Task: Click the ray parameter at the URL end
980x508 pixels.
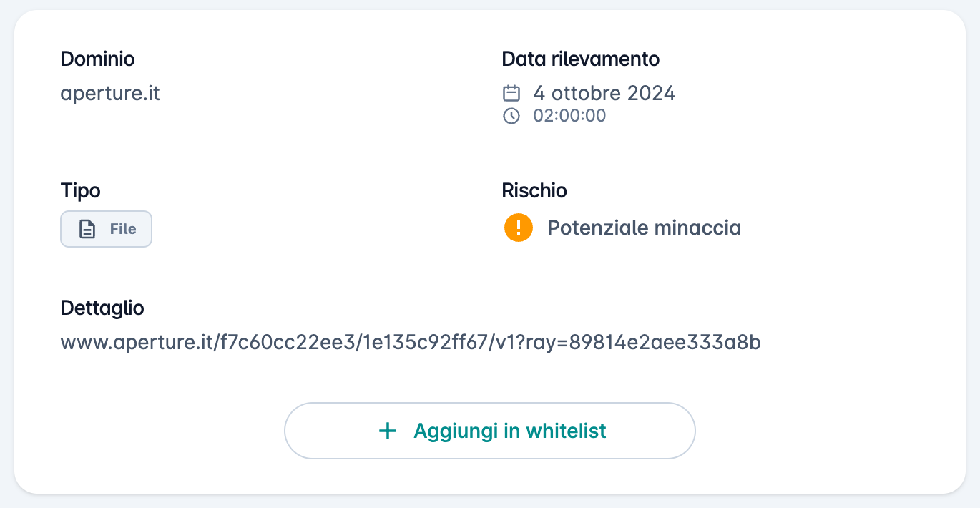Action: click(645, 343)
